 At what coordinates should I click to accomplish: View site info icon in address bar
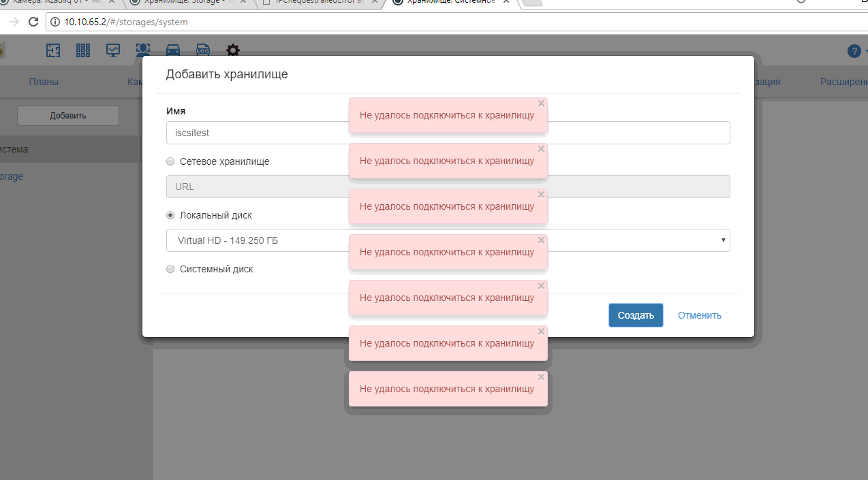[56, 22]
